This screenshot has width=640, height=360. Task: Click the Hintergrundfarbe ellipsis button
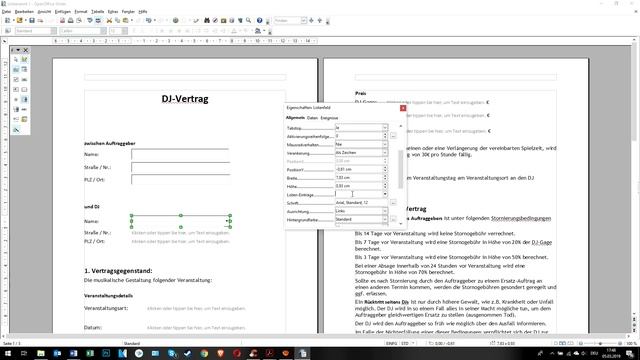[x=393, y=220]
